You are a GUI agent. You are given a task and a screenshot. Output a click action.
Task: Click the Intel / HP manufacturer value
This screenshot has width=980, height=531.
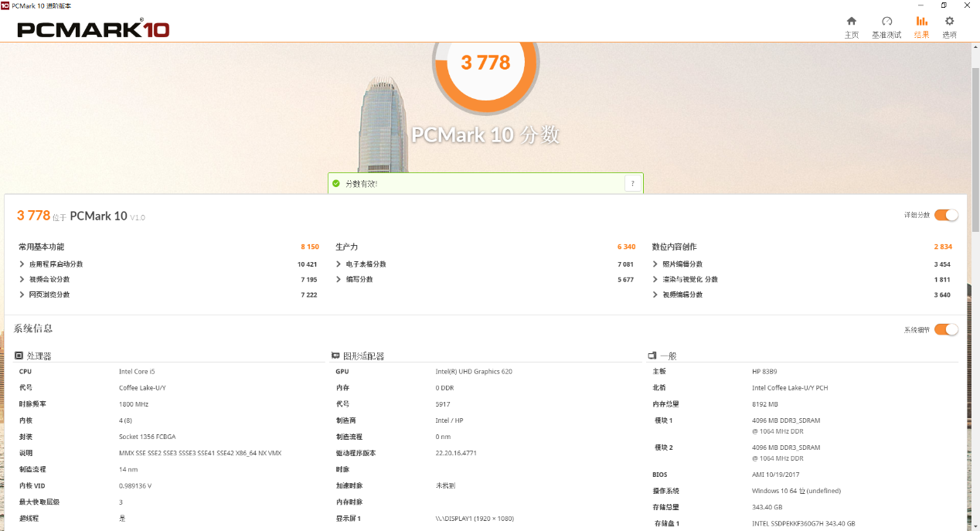click(449, 420)
